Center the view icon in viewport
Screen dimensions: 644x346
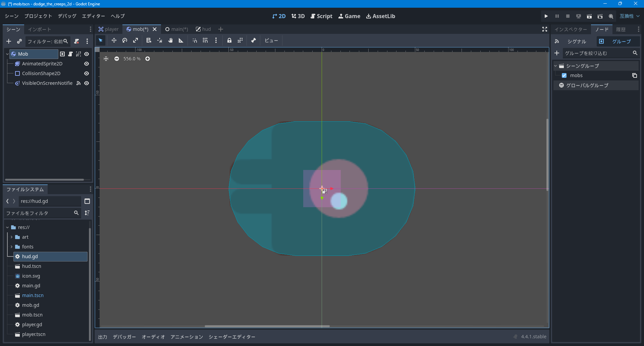pos(106,59)
